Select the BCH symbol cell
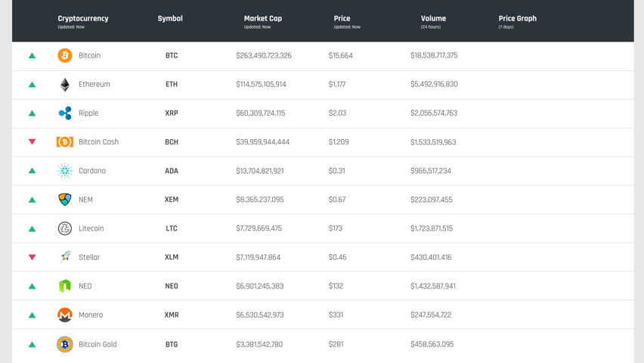 [x=172, y=142]
